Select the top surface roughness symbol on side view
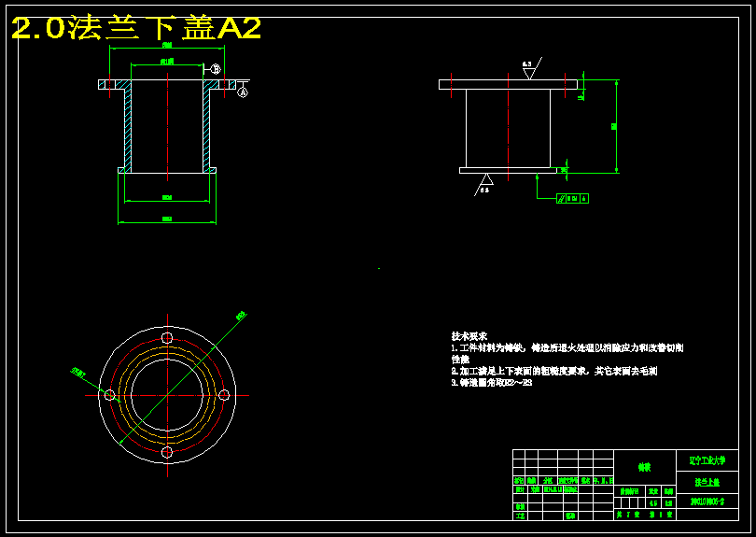This screenshot has height=537, width=756. (530, 69)
